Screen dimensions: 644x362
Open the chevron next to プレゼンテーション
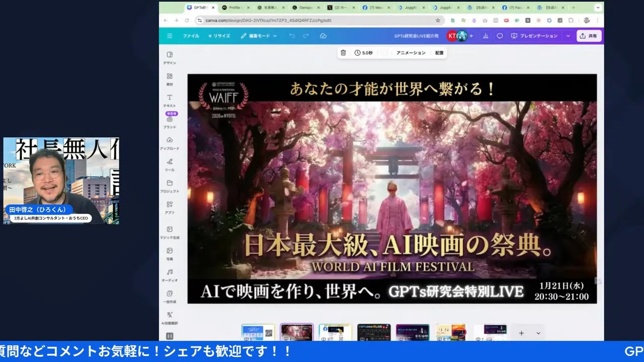click(x=568, y=36)
